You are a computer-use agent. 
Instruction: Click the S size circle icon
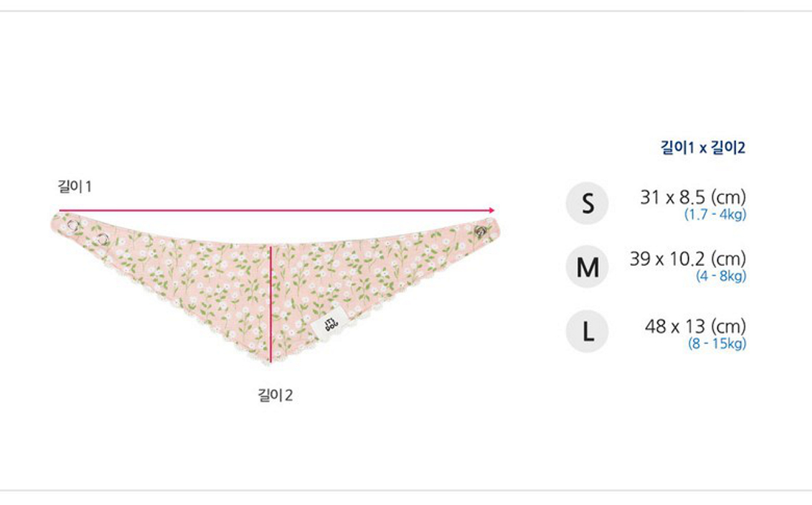pos(588,203)
